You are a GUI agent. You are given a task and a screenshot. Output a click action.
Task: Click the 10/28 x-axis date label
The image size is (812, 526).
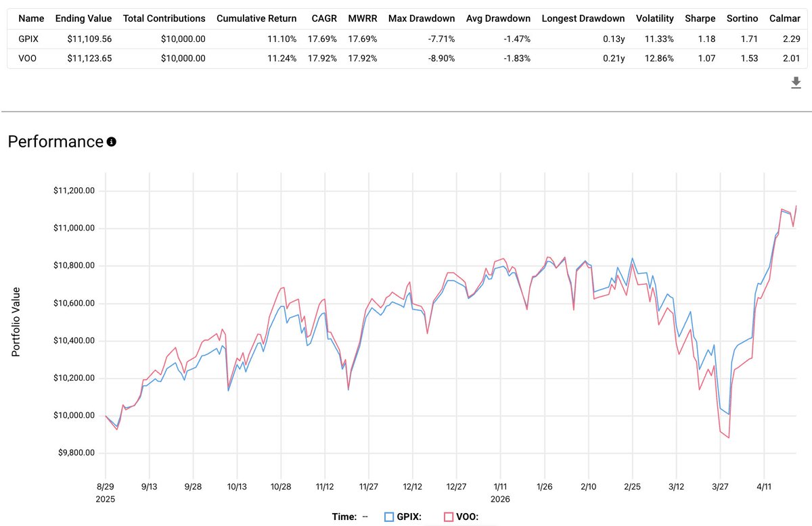point(281,486)
